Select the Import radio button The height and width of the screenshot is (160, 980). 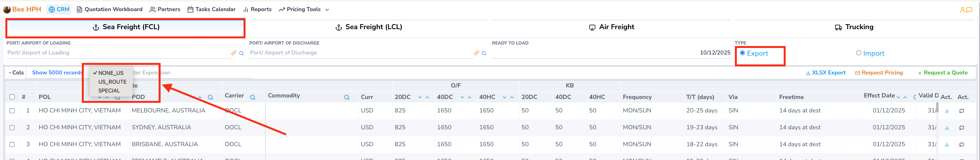[x=859, y=53]
